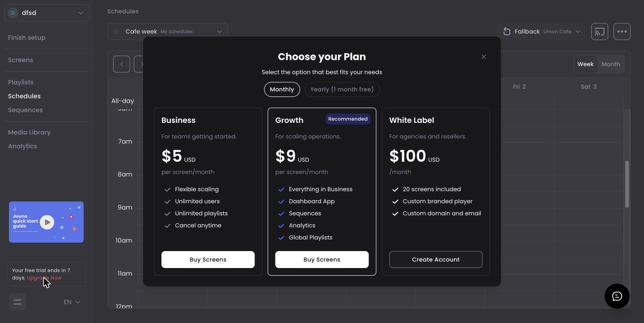Select Monthly billing option
The height and width of the screenshot is (323, 644).
coord(282,89)
